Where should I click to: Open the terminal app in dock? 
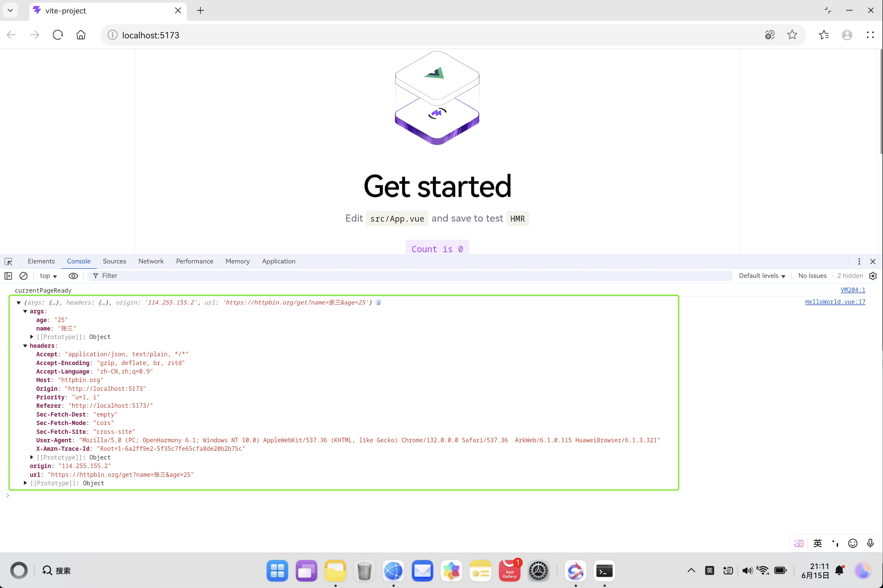click(604, 571)
